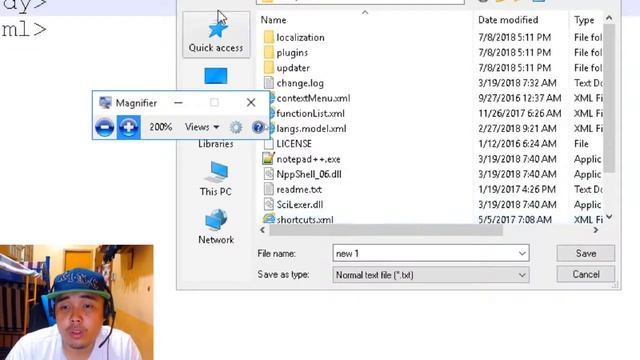Click the Save button
640x360 pixels.
pos(586,253)
